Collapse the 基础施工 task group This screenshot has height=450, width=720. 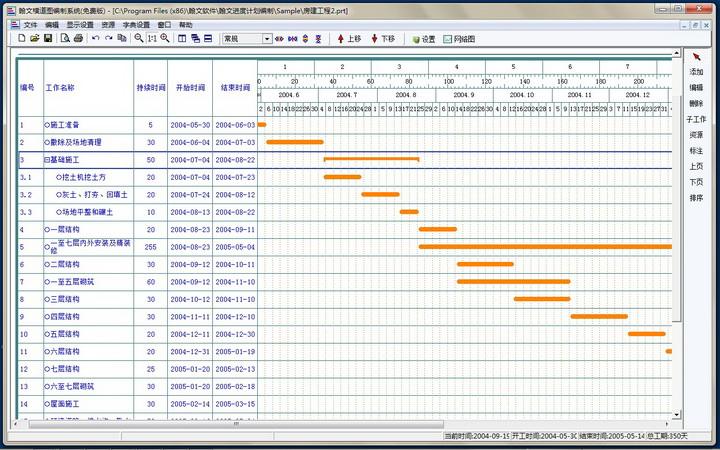pos(46,160)
